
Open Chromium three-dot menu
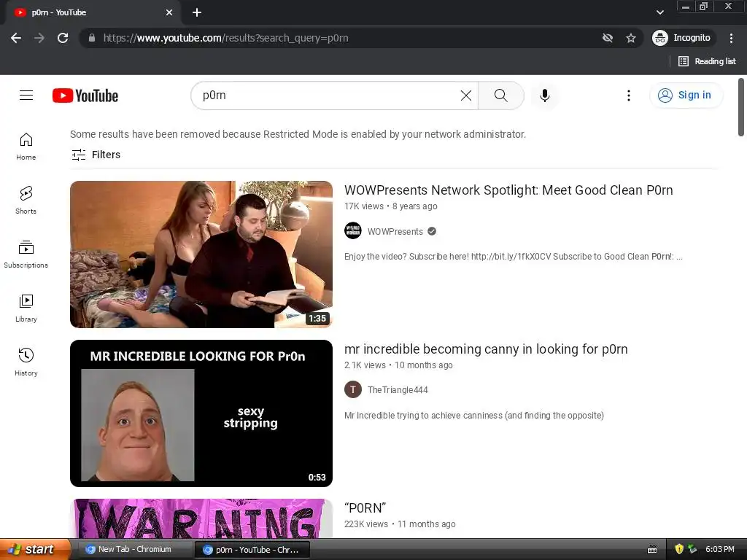[x=731, y=38]
